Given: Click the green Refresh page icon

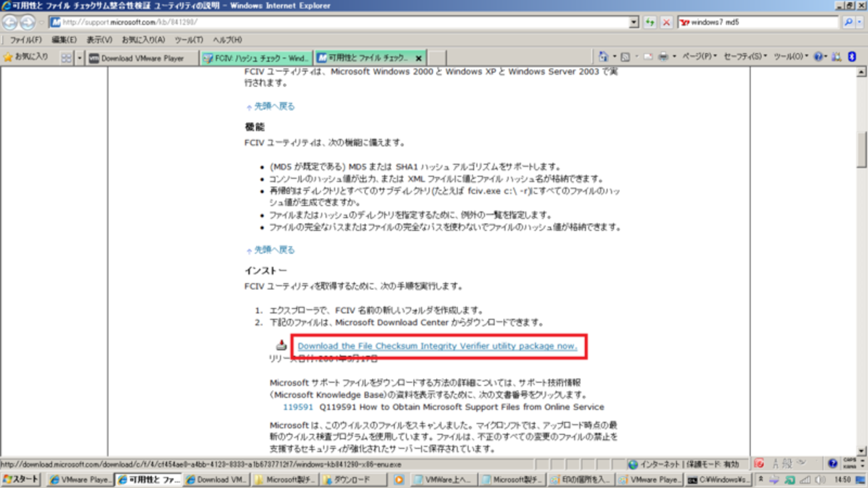Looking at the screenshot, I should click(x=650, y=23).
